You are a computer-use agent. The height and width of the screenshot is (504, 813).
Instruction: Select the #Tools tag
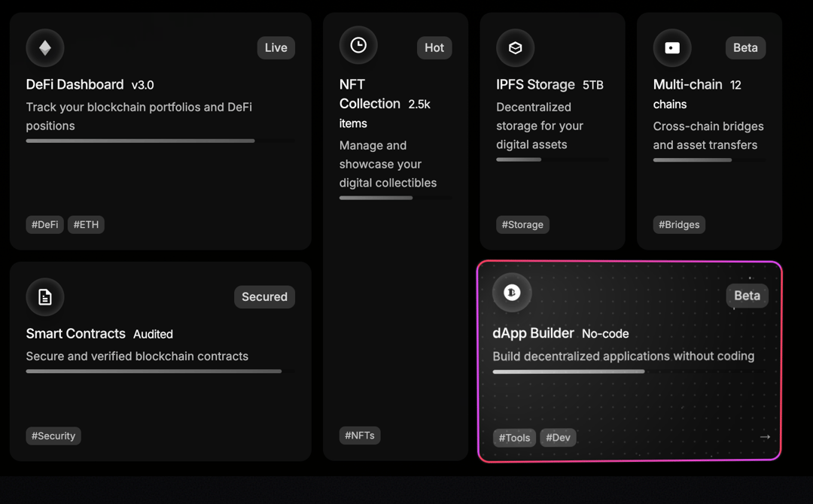[514, 438]
